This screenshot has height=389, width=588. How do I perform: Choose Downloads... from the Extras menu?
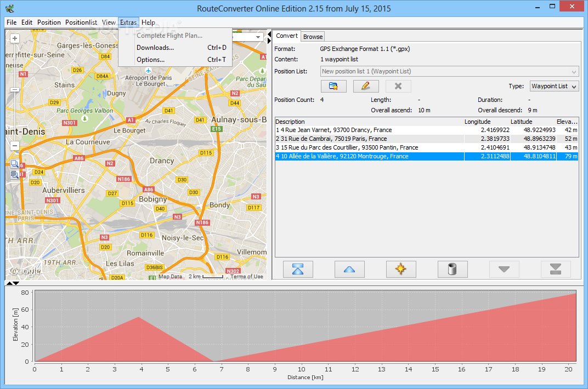(x=175, y=48)
